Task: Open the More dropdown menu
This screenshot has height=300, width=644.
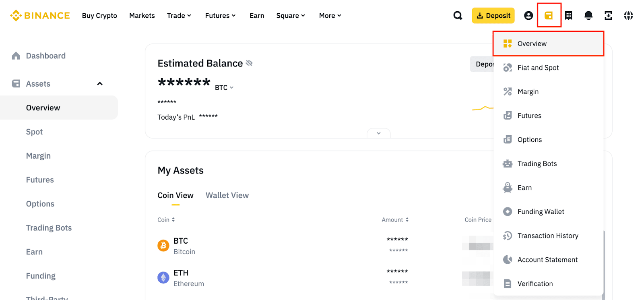Action: (x=330, y=15)
